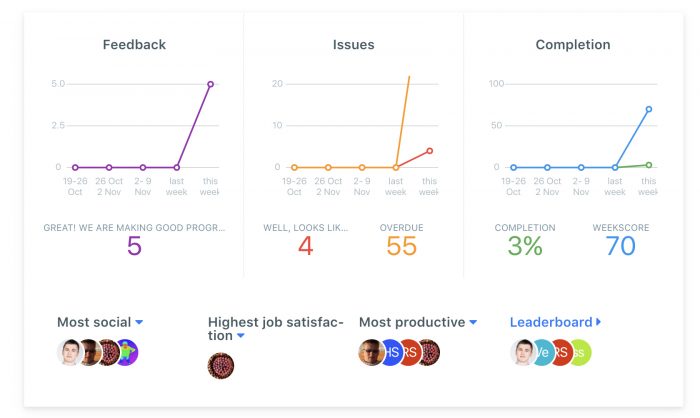Click the weekscore value 70
This screenshot has height=418, width=700.
click(621, 246)
